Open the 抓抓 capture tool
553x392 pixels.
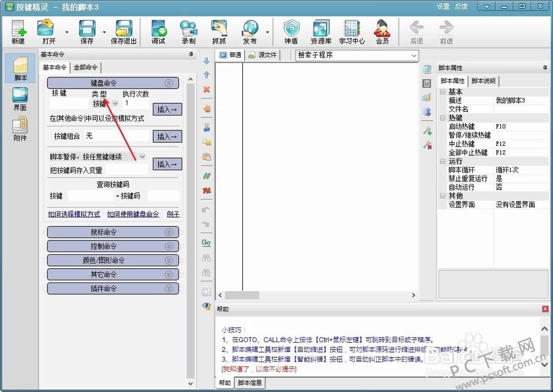pyautogui.click(x=220, y=31)
